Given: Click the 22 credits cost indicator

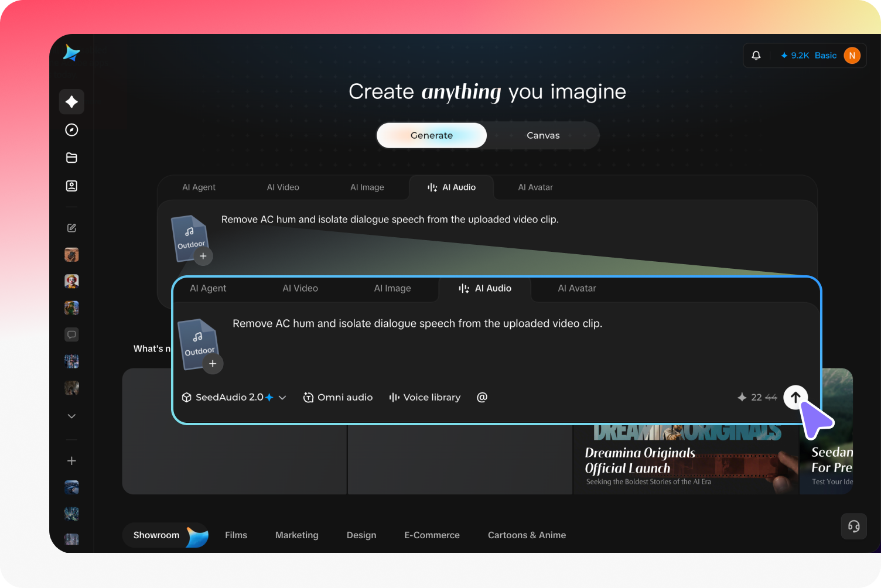Looking at the screenshot, I should click(x=757, y=397).
